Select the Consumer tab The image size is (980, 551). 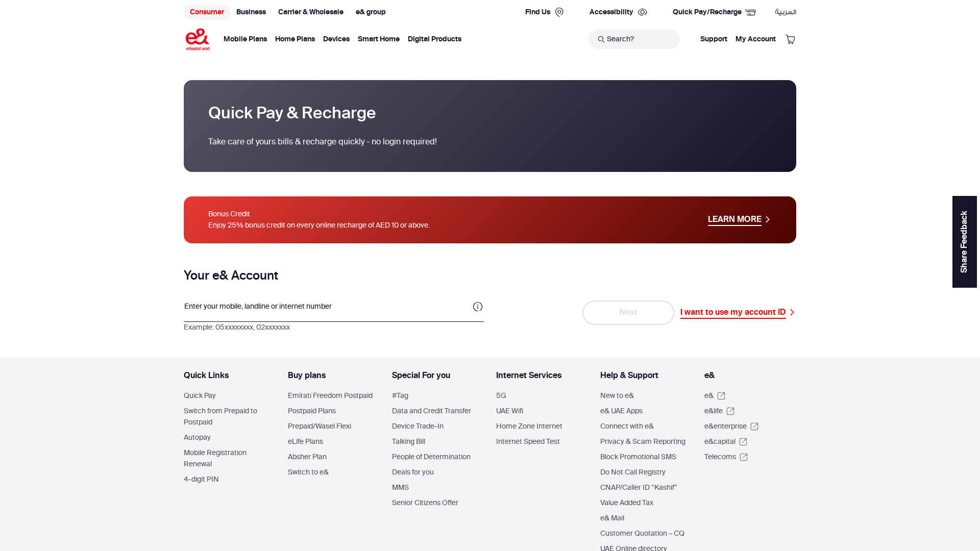tap(207, 12)
